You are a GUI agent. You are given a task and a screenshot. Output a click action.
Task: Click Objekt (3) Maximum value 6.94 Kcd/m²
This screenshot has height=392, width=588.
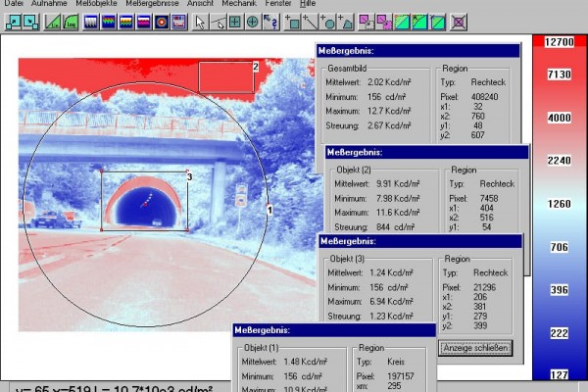point(391,302)
